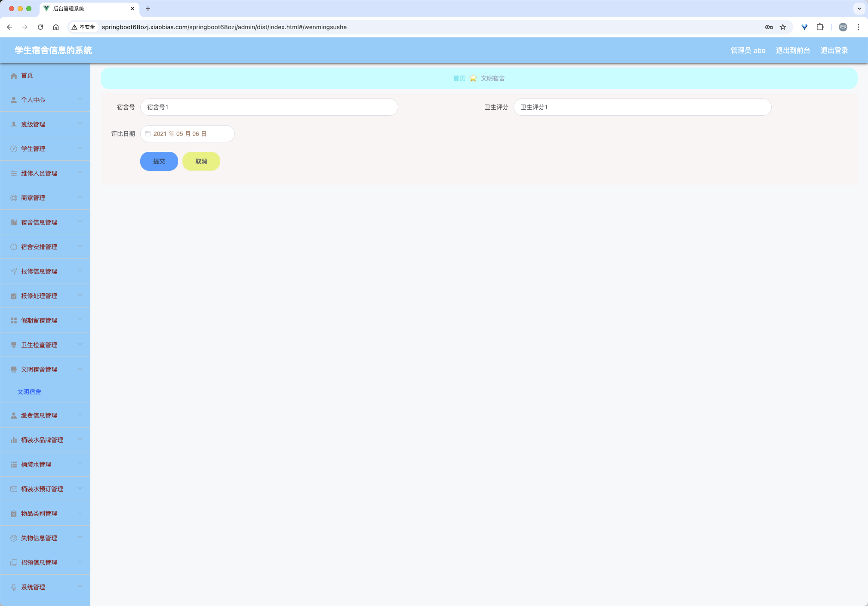Open a new browser tab
The height and width of the screenshot is (606, 868).
tap(148, 9)
